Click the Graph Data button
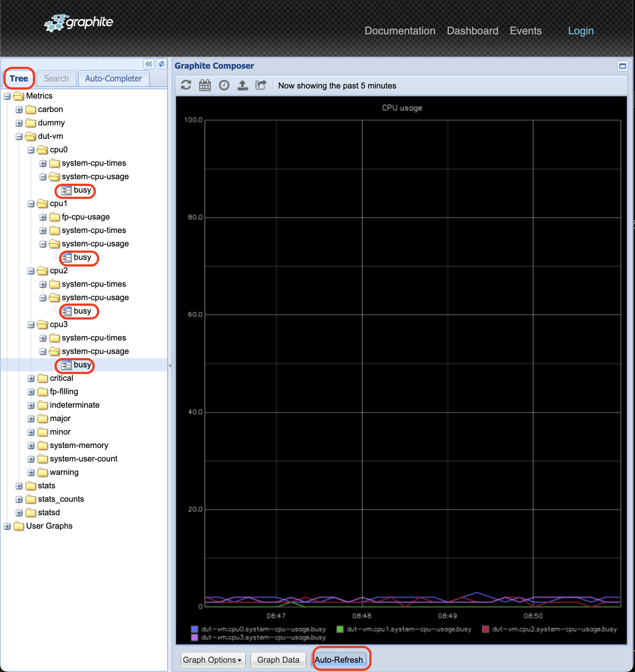The height and width of the screenshot is (672, 635). pos(278,659)
